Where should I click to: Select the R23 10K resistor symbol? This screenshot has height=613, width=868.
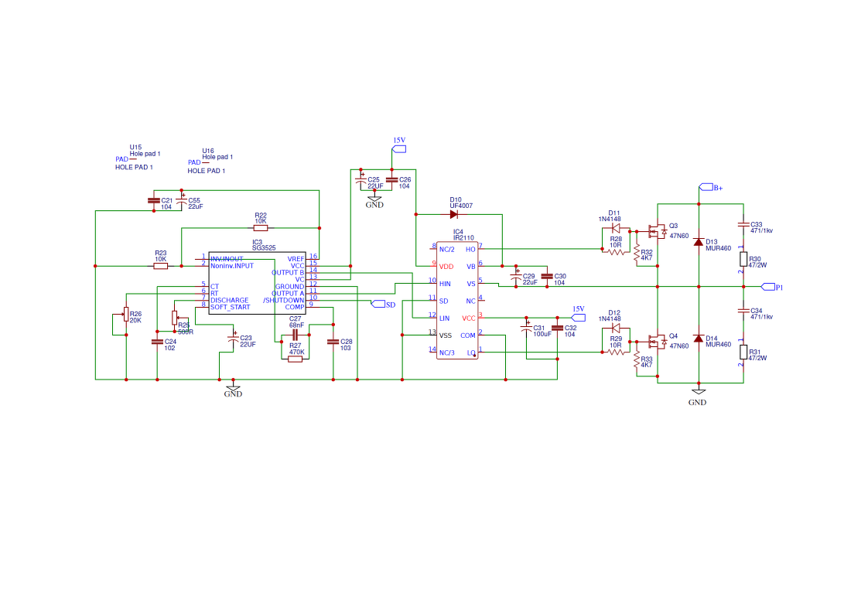tap(161, 266)
